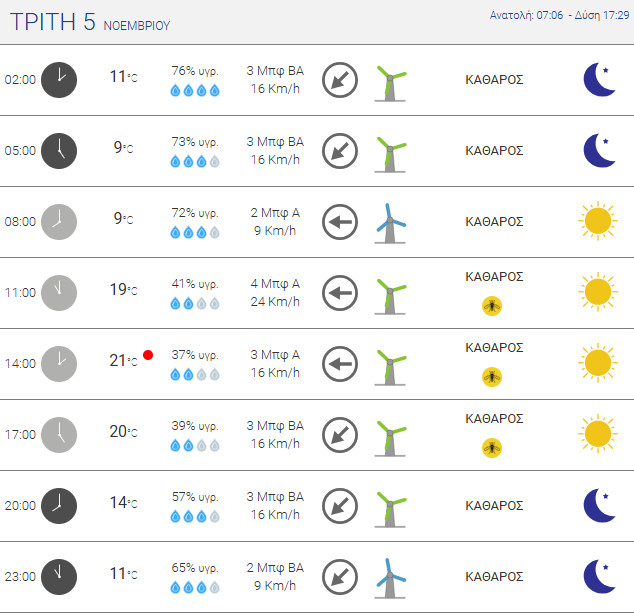This screenshot has height=613, width=634.
Task: Click the 57% υγρ. humidity value
Action: click(195, 497)
